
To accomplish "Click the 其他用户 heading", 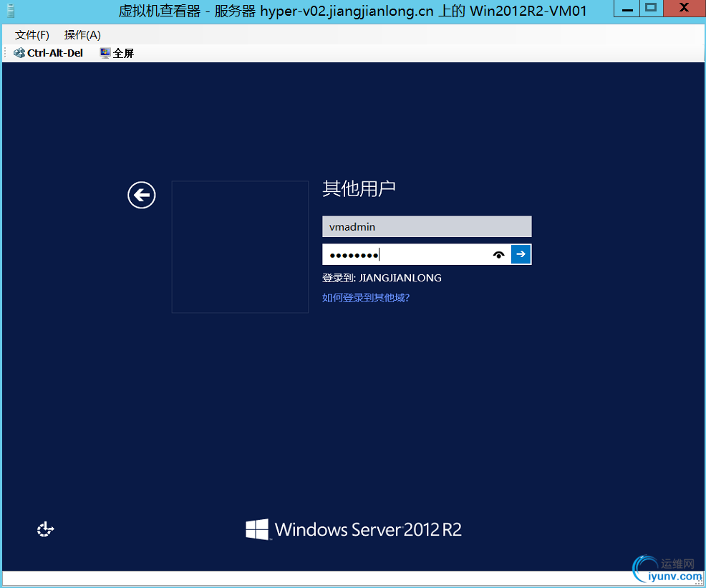I will pos(359,188).
